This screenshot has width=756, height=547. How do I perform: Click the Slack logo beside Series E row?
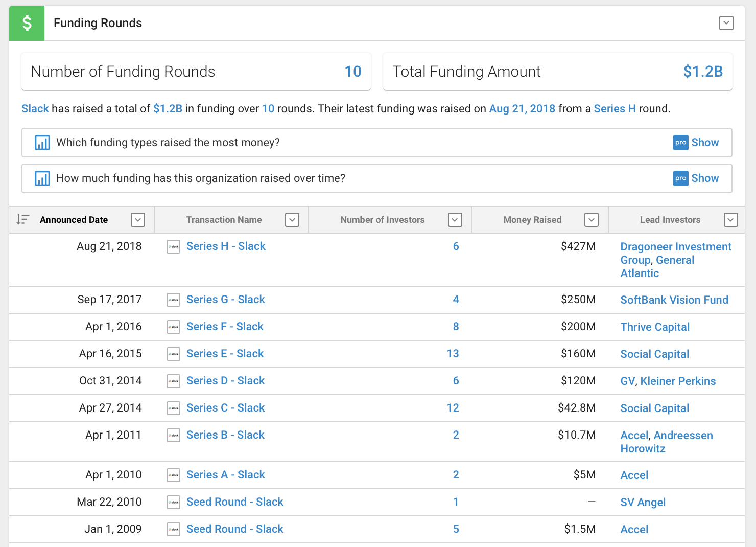pyautogui.click(x=174, y=354)
